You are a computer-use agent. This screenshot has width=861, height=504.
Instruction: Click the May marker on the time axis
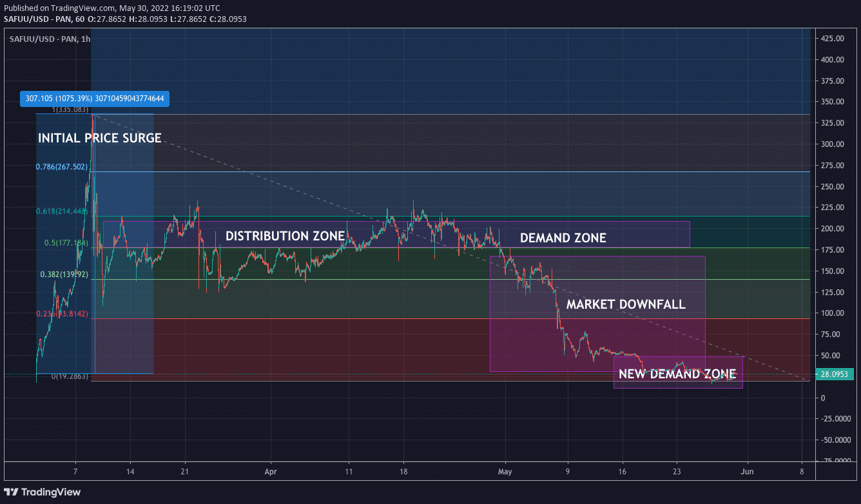point(505,470)
